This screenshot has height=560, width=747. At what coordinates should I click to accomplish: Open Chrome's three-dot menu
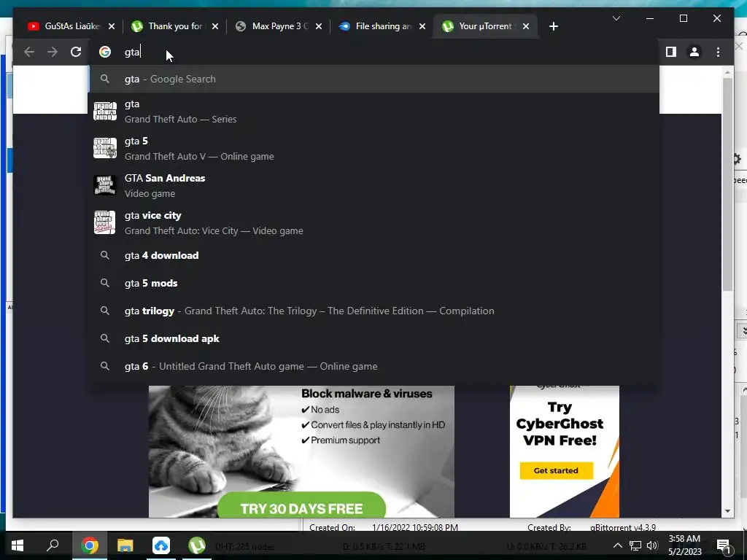(718, 52)
